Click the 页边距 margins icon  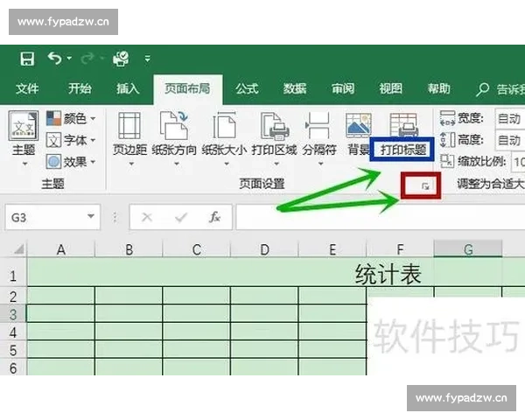tap(129, 126)
